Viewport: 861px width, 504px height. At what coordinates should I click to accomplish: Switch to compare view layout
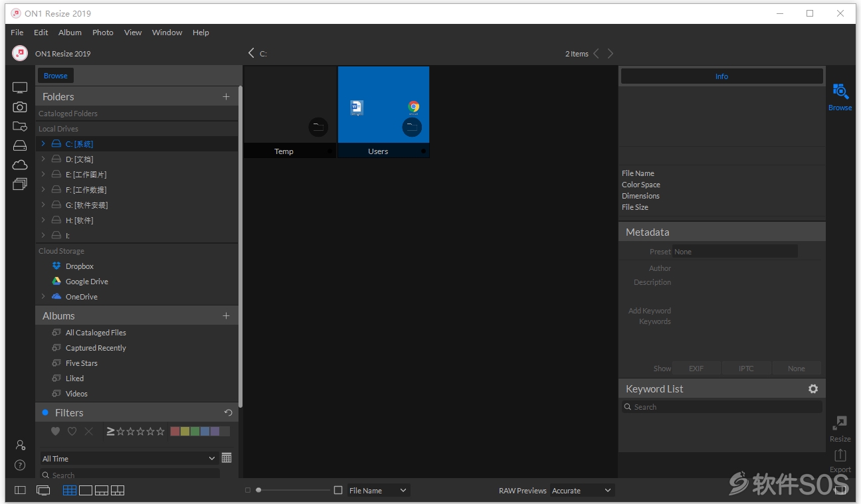point(118,491)
